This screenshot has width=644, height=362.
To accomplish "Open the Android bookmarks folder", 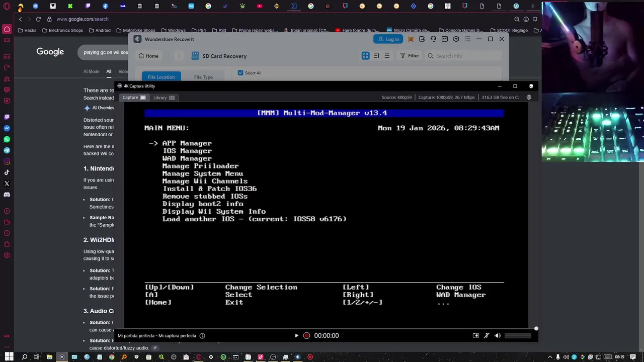I will pyautogui.click(x=99, y=30).
